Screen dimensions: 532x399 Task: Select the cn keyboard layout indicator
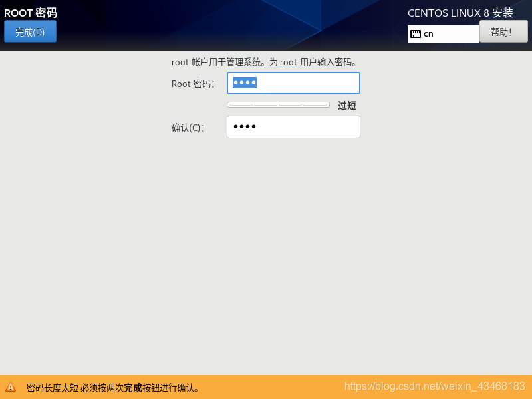[444, 34]
